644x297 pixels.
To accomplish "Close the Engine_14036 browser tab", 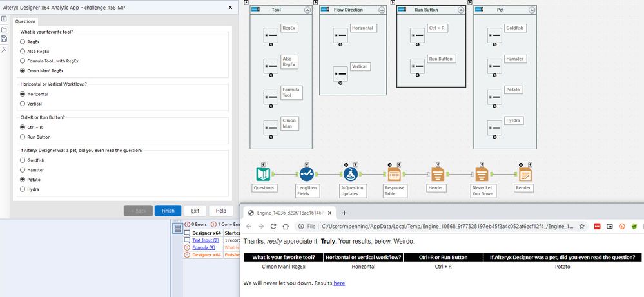I will [330, 213].
